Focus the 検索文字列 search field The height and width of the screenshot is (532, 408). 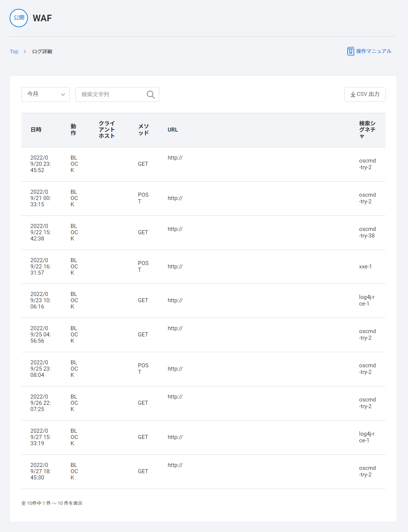pos(110,94)
